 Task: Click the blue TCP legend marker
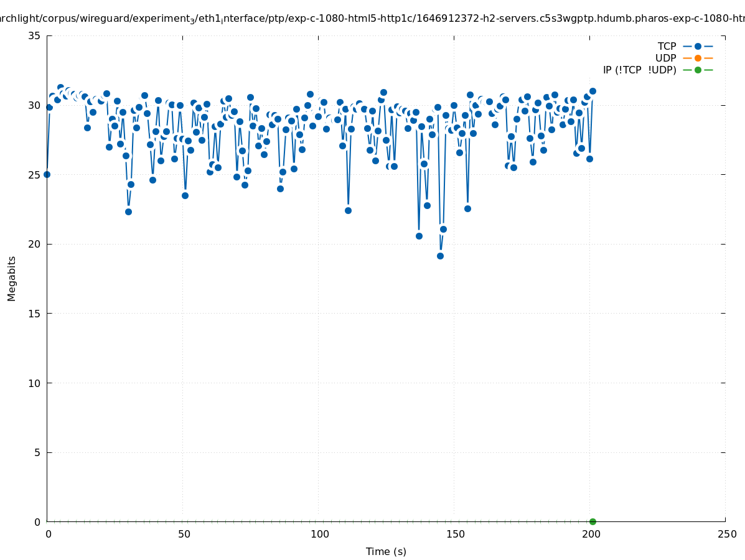pos(698,46)
